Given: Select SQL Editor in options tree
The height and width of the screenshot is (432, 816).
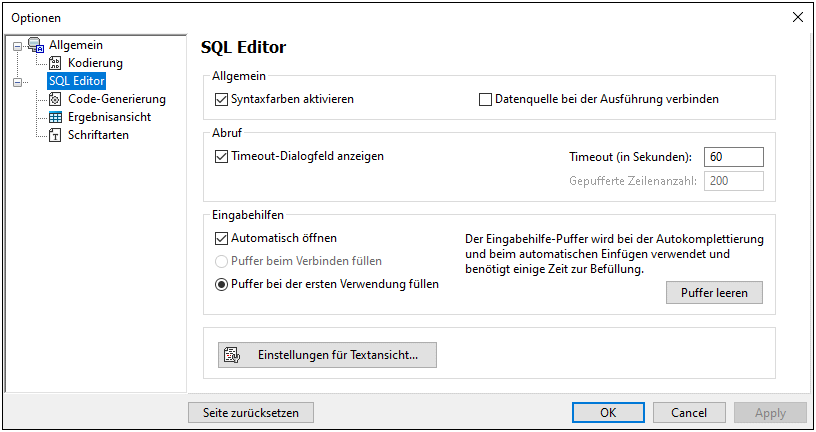Looking at the screenshot, I should (x=76, y=81).
